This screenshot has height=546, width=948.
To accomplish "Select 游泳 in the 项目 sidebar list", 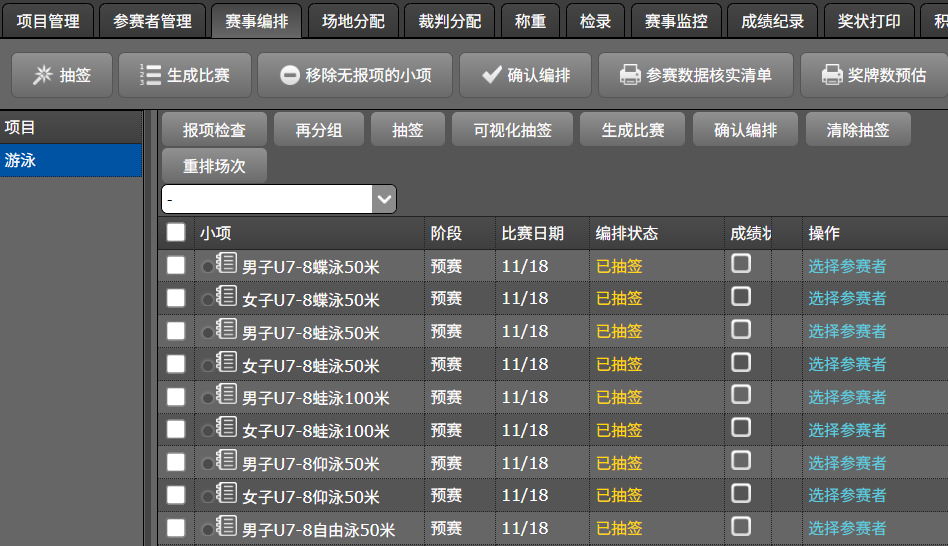I will tap(70, 160).
